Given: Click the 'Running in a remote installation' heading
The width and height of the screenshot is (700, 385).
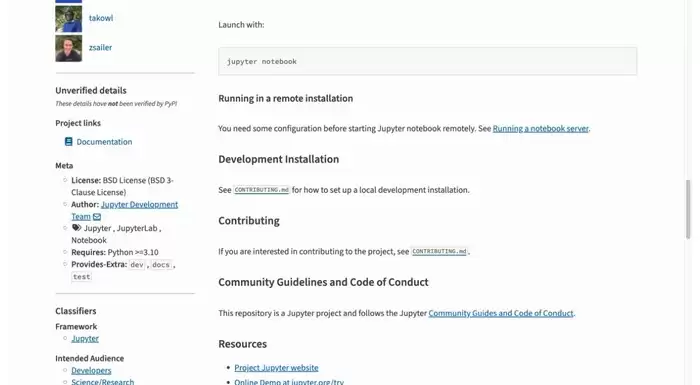Looking at the screenshot, I should [286, 98].
